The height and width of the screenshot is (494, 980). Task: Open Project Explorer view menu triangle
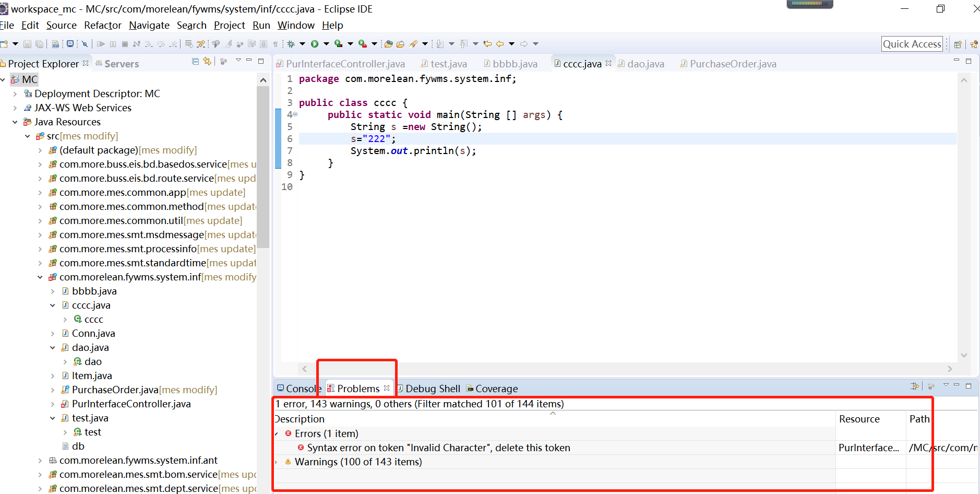point(238,61)
